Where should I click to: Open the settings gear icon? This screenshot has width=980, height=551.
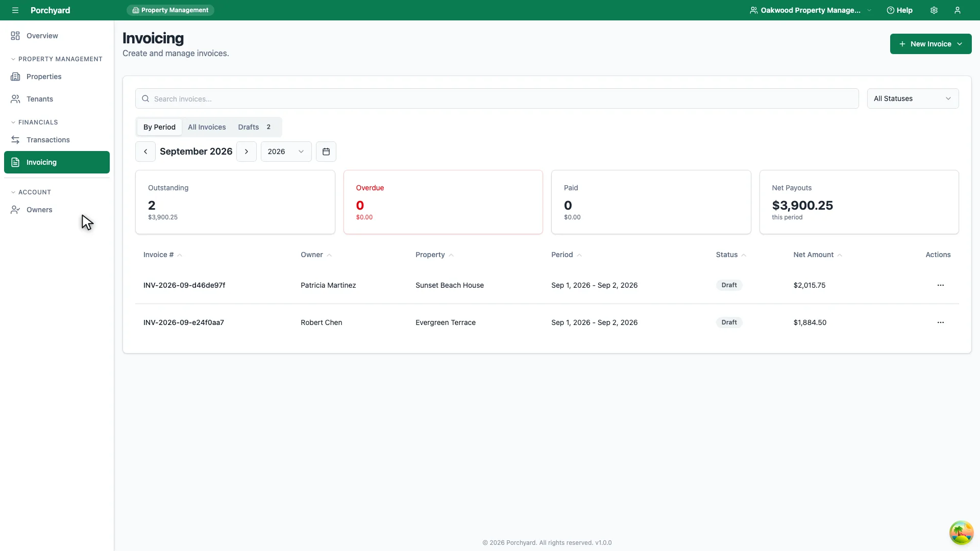tap(934, 10)
